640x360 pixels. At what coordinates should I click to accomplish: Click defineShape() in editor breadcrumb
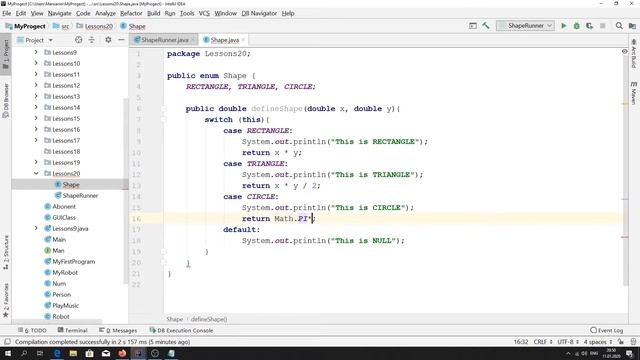(x=209, y=319)
